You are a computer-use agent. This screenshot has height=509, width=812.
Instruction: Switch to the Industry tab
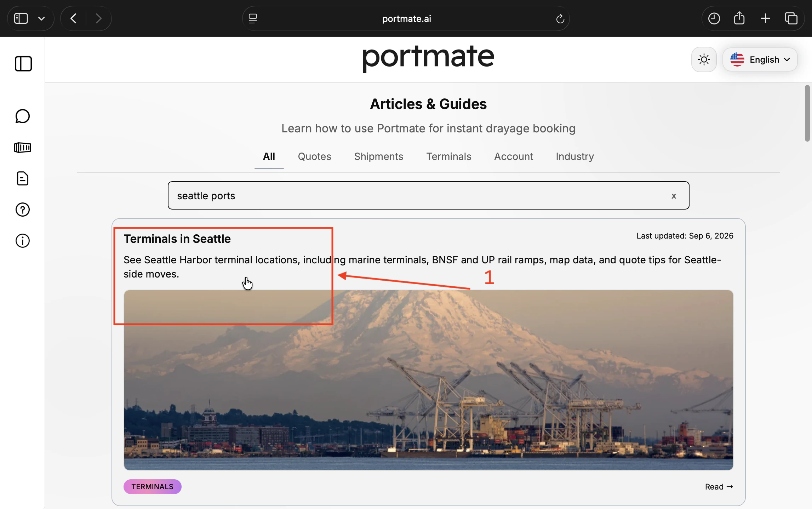tap(575, 157)
